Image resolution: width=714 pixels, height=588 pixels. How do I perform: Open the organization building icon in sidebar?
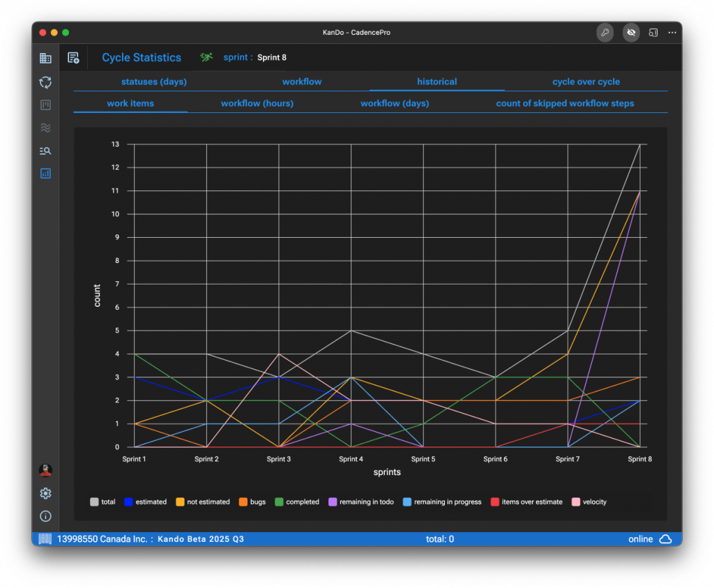(45, 58)
